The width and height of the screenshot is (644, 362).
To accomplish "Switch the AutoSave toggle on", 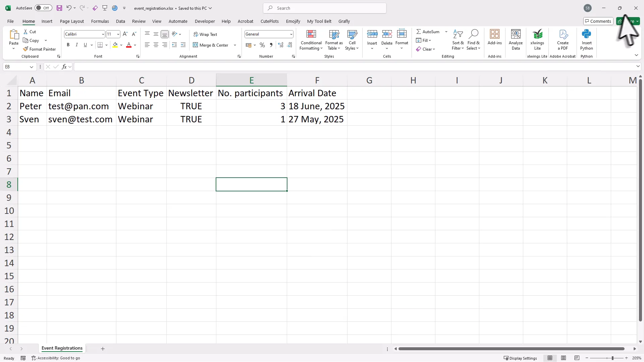I will tap(43, 8).
